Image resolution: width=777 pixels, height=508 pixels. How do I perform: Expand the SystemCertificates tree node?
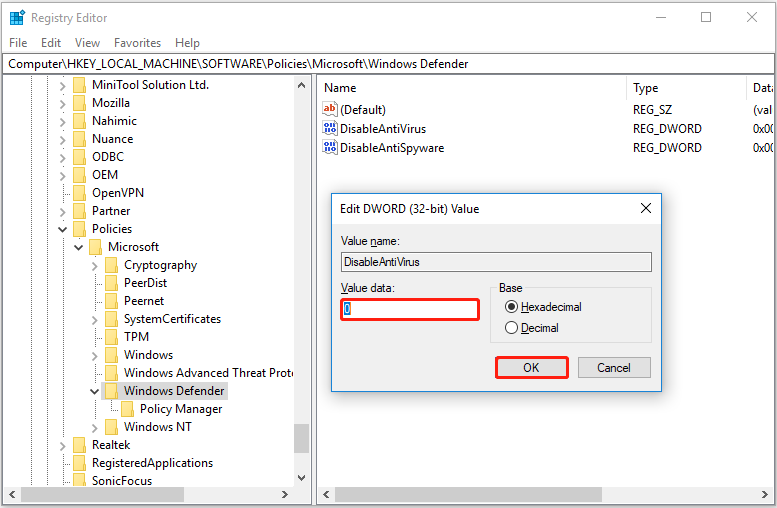[x=95, y=320]
